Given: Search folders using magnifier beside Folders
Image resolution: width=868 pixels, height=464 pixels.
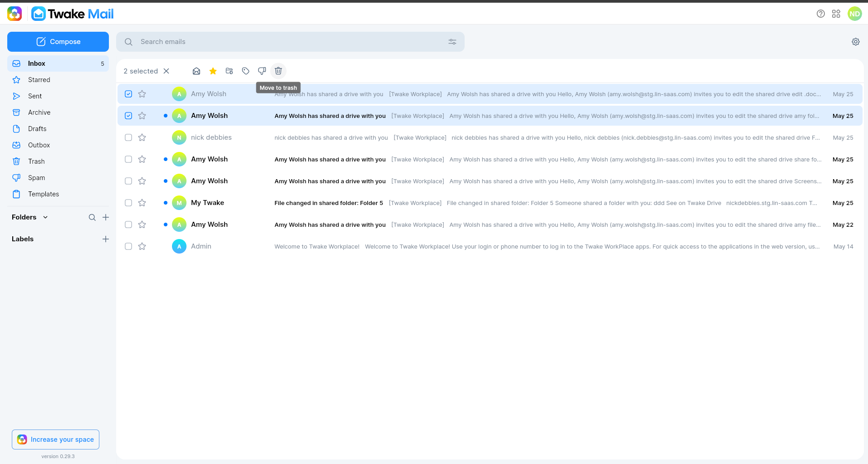Looking at the screenshot, I should click(x=92, y=217).
